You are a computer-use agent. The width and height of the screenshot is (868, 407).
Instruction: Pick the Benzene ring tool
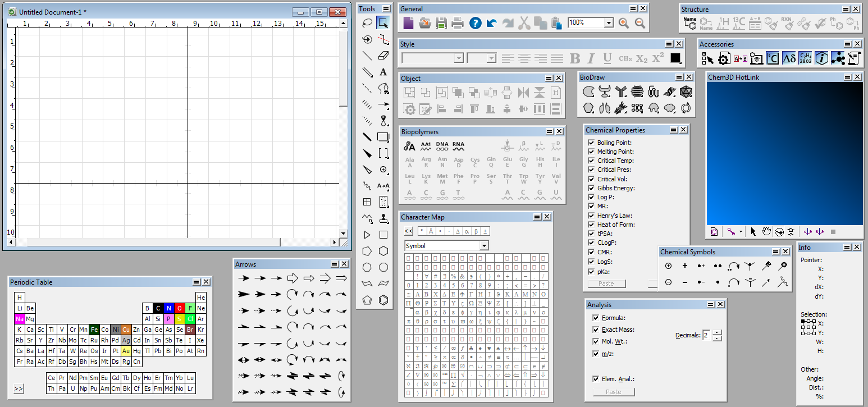tap(383, 300)
